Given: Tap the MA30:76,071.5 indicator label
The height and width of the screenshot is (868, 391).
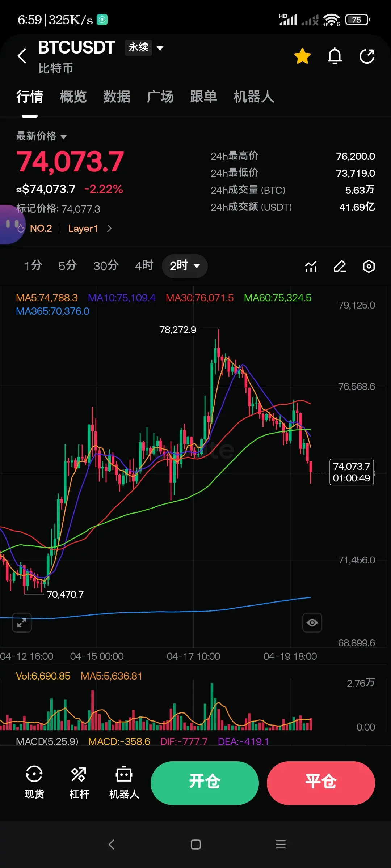Looking at the screenshot, I should coord(199,298).
